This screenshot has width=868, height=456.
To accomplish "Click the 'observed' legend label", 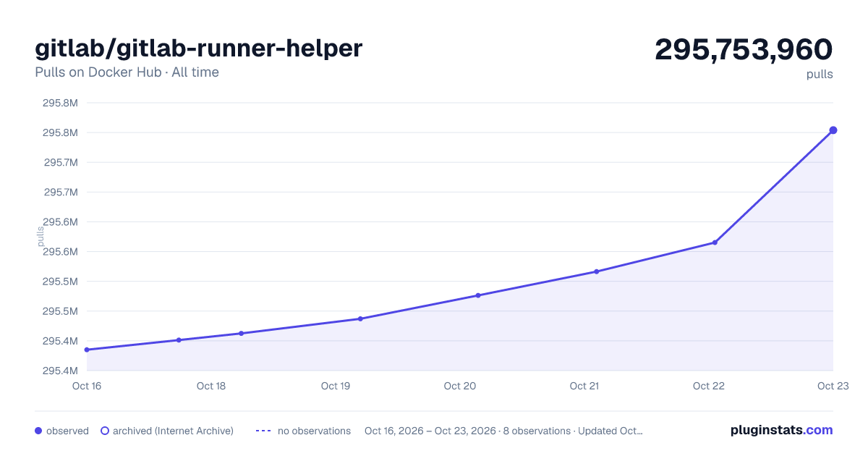I will click(67, 431).
